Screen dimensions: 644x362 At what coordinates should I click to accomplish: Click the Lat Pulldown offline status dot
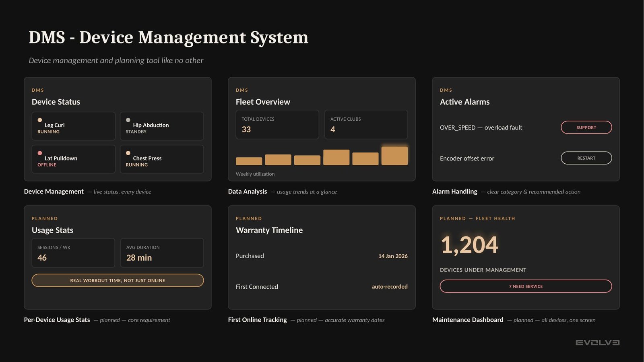40,153
